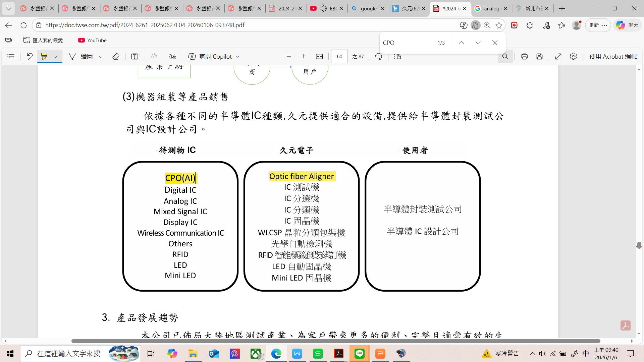Viewport: 644px width, 362px height.
Task: Open YouTube bookmark in favorites bar
Action: coord(92,40)
